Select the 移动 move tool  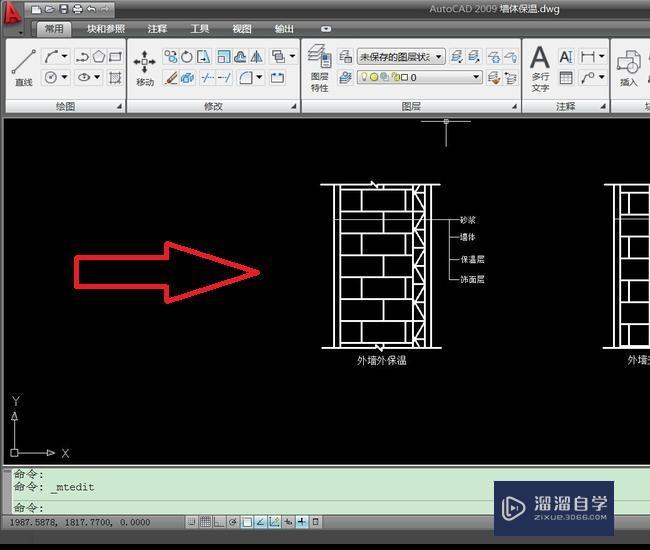tap(145, 68)
